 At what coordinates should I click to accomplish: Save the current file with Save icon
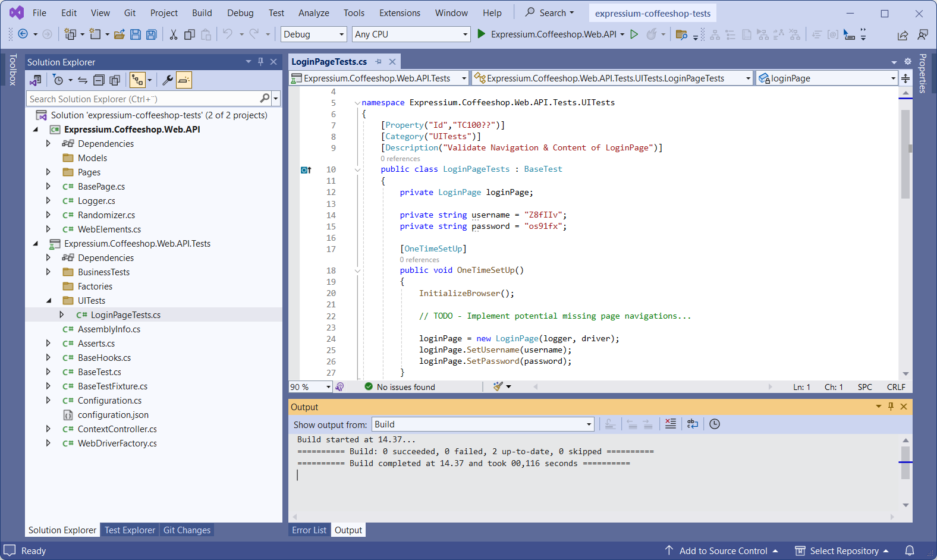coord(136,34)
